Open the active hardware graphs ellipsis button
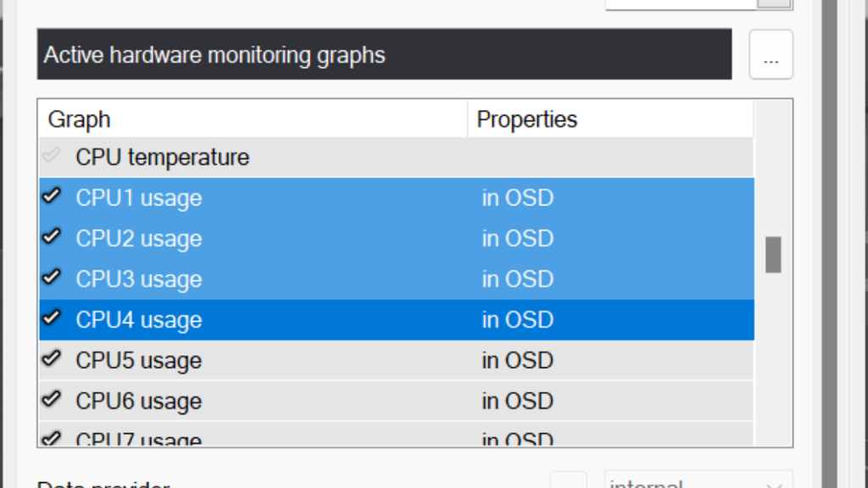This screenshot has width=868, height=488. pyautogui.click(x=771, y=55)
